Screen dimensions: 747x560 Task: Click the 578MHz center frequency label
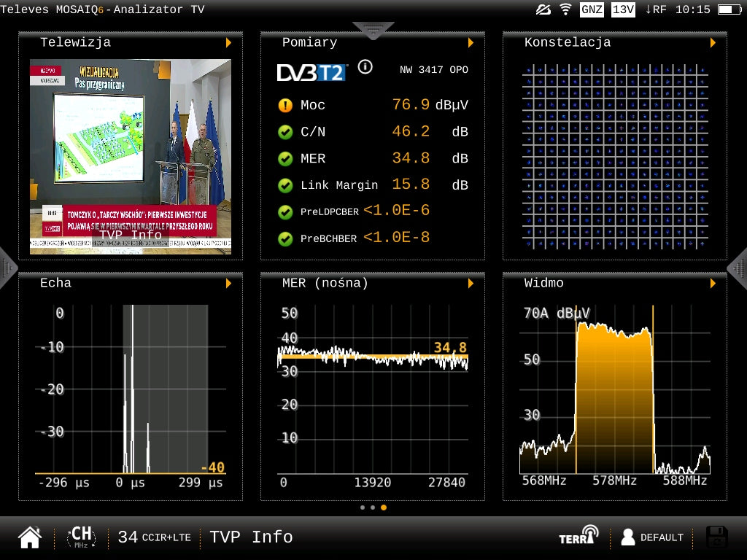point(614,481)
